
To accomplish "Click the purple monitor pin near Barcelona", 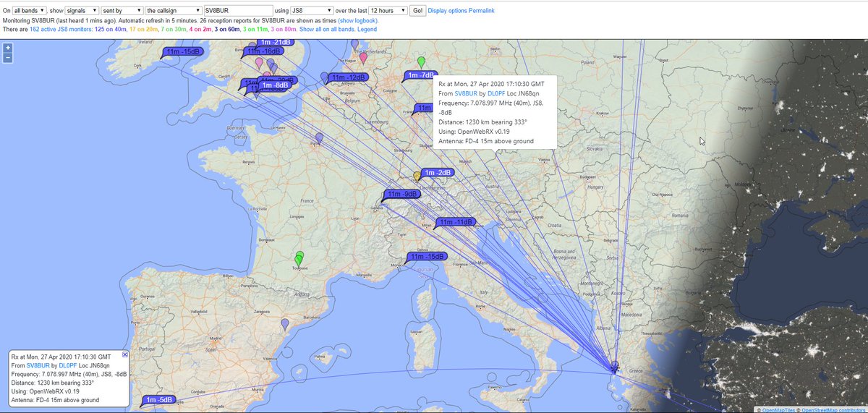I will click(x=285, y=324).
